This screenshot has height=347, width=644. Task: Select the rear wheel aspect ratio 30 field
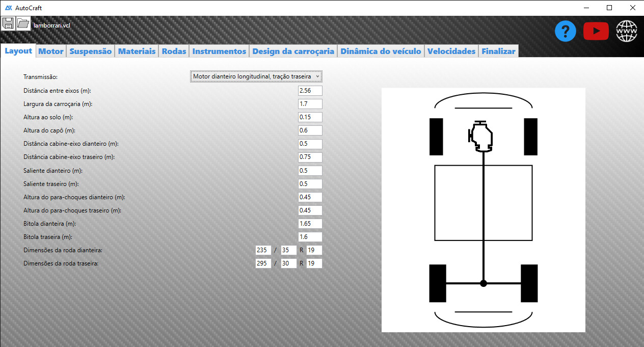[x=288, y=263]
